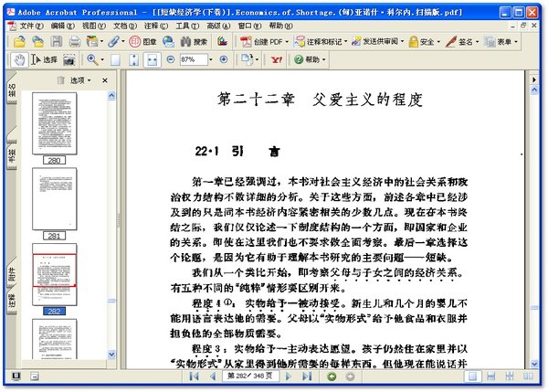Open the 高级 menu
This screenshot has height=392, width=548.
coord(218,26)
